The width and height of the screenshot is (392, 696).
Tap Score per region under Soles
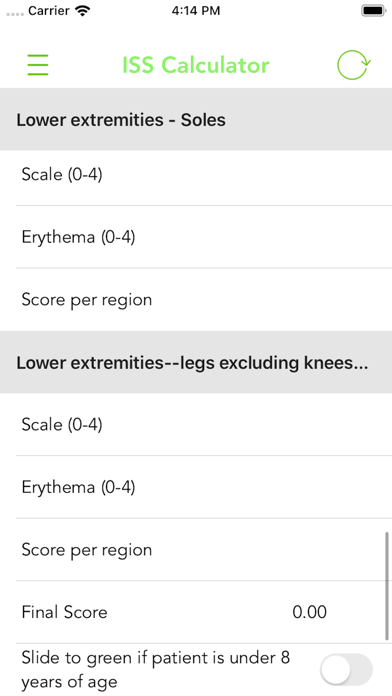[196, 300]
